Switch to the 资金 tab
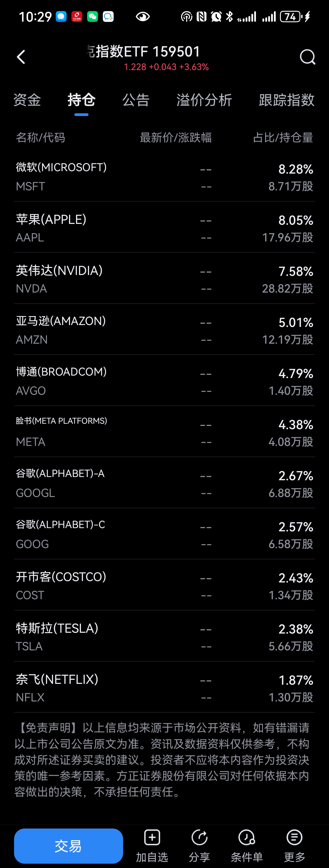This screenshot has height=868, width=329. click(27, 100)
